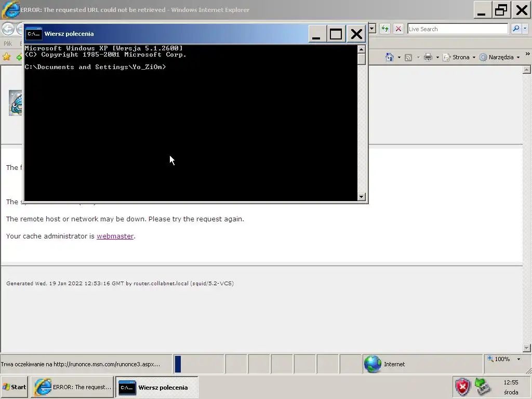Minimize the Internet Explorer window
532x399 pixels.
(482, 10)
